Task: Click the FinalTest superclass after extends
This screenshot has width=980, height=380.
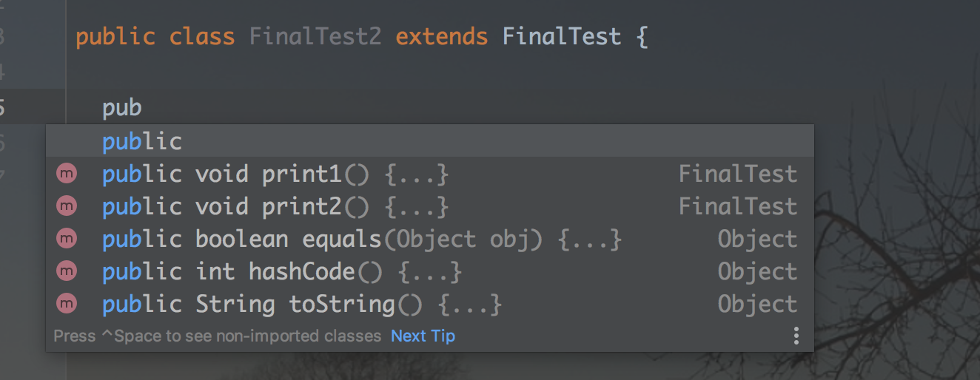Action: pyautogui.click(x=561, y=36)
